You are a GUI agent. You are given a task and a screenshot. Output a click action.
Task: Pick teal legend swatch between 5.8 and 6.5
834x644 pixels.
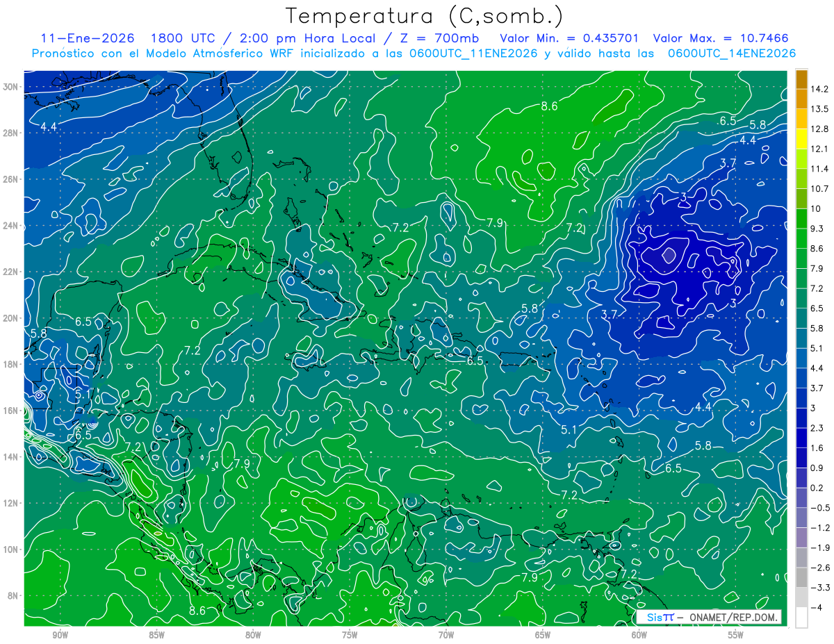pyautogui.click(x=801, y=317)
